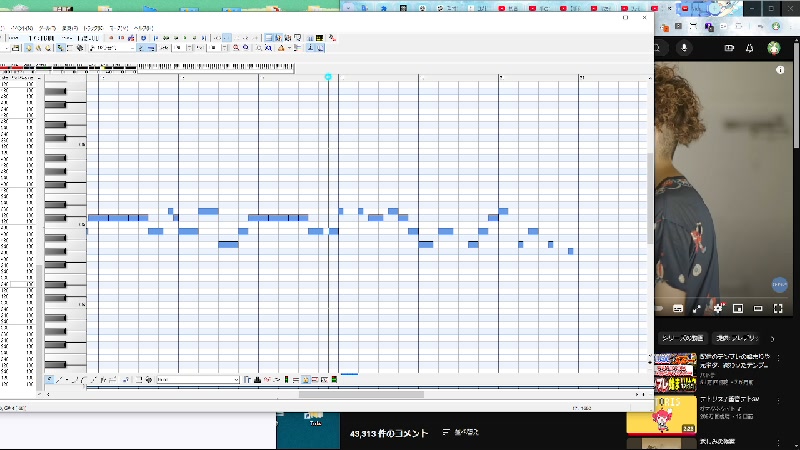Open the event list view icon
800x450 pixels.
[x=268, y=38]
